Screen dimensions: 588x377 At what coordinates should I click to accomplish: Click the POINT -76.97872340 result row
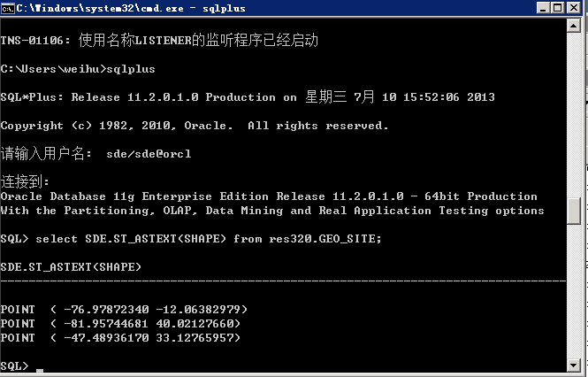click(124, 310)
